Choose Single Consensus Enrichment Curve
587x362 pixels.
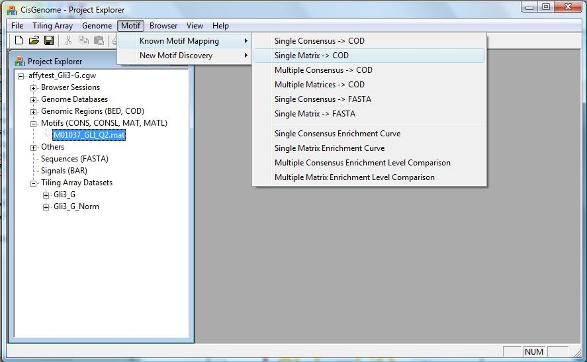pyautogui.click(x=369, y=134)
